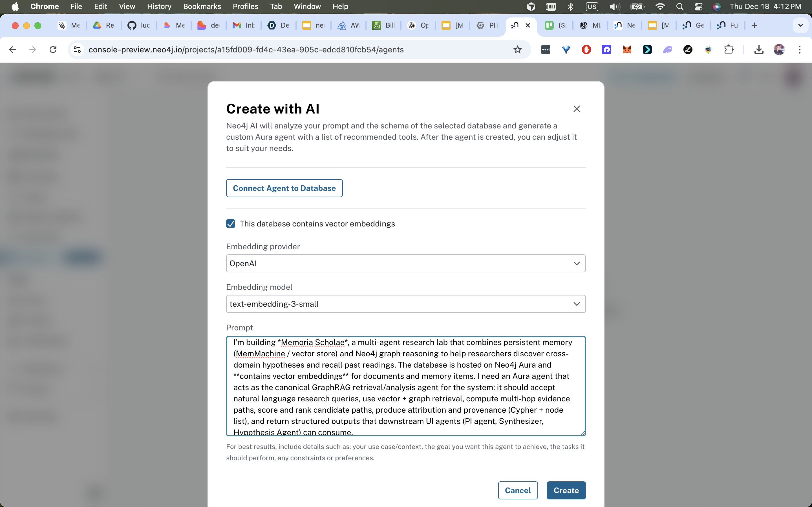Open Chrome three-dot menu
This screenshot has height=507, width=812.
click(x=800, y=50)
